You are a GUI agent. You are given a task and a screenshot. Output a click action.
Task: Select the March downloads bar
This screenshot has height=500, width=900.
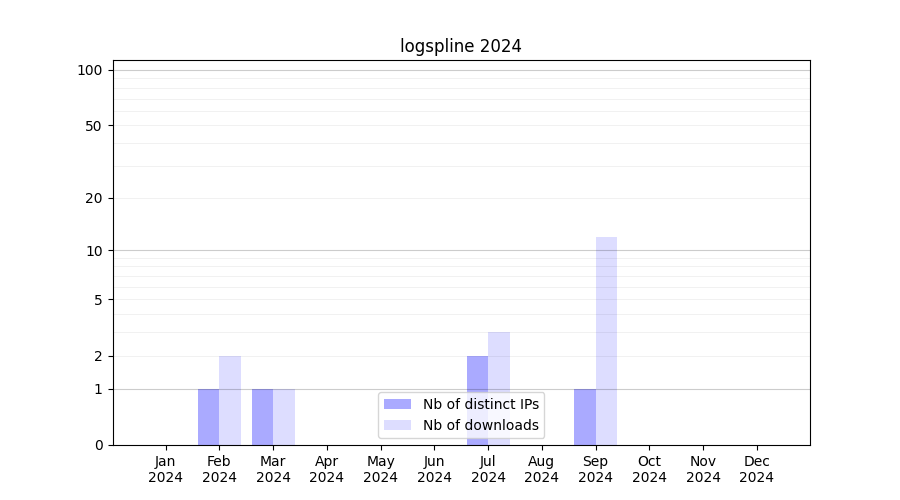click(284, 417)
